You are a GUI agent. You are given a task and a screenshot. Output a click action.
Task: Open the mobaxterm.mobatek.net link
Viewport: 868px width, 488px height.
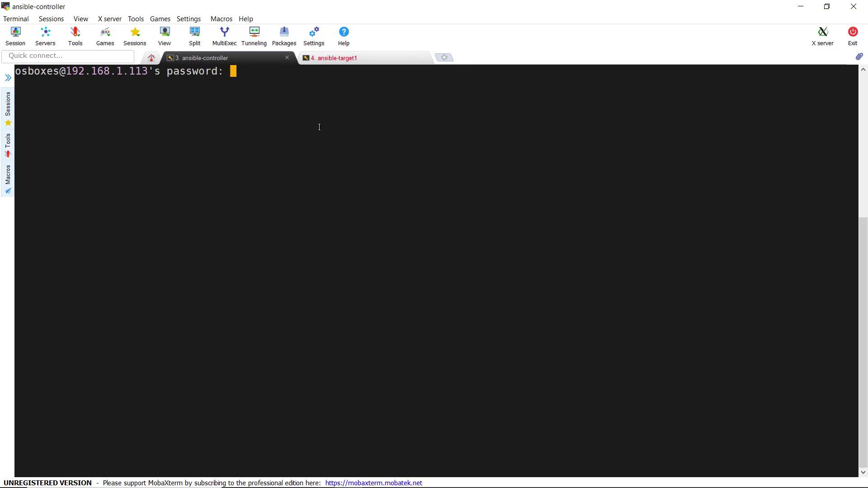click(373, 483)
